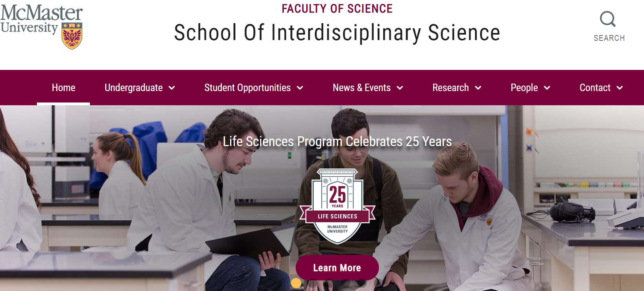The image size is (644, 291).
Task: Expand the Undergraduate dropdown chevron
Action: coord(172,88)
